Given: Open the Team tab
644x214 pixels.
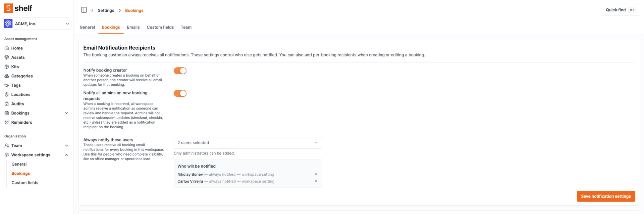Looking at the screenshot, I should coord(186,27).
